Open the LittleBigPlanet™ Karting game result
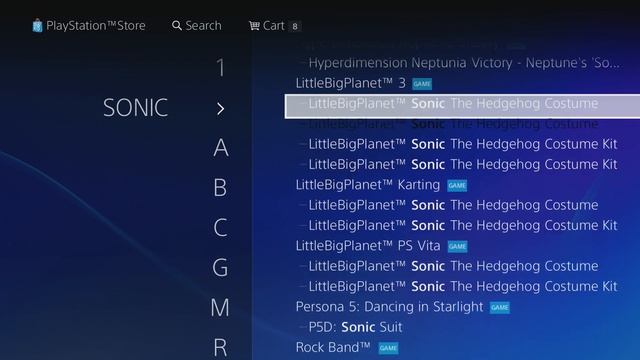 (x=368, y=185)
